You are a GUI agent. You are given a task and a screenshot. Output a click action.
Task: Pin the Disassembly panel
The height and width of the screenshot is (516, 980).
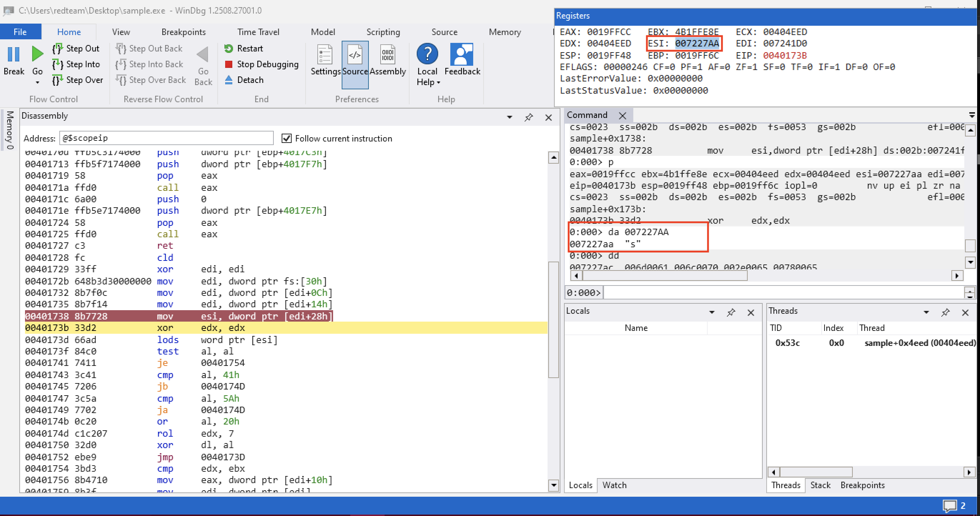(x=529, y=118)
